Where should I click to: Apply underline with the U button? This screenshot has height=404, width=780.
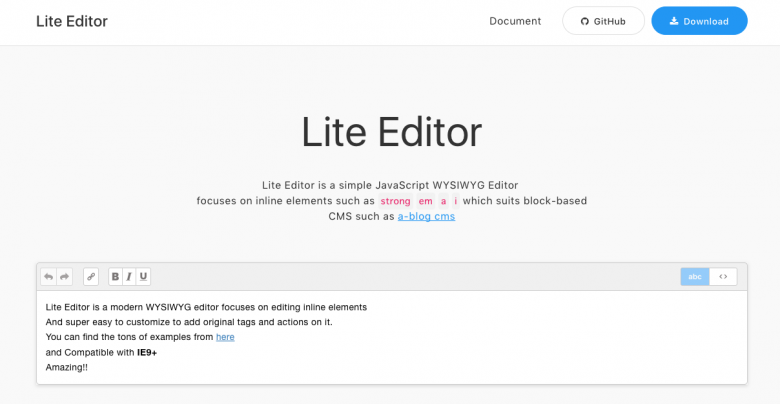pos(143,277)
